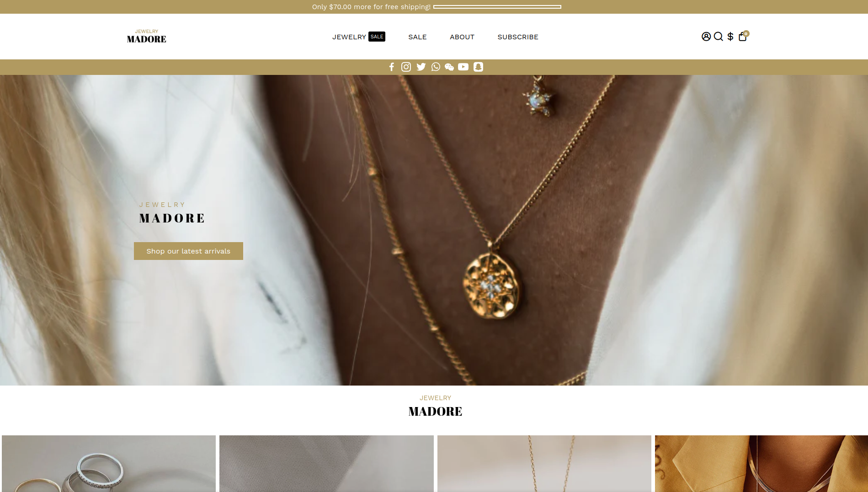Open the shopping bag cart icon

point(743,37)
